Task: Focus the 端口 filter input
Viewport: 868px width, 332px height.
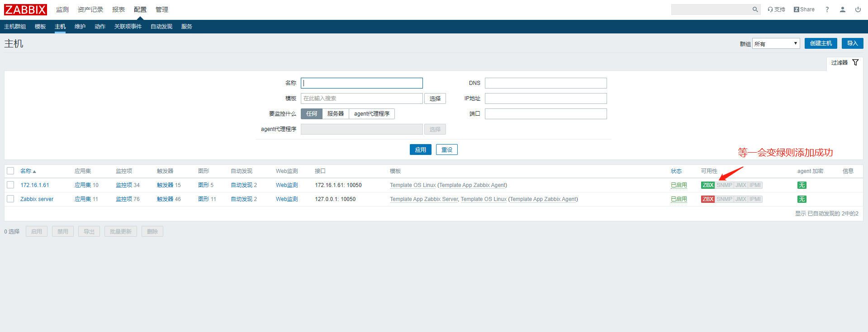Action: (x=546, y=114)
